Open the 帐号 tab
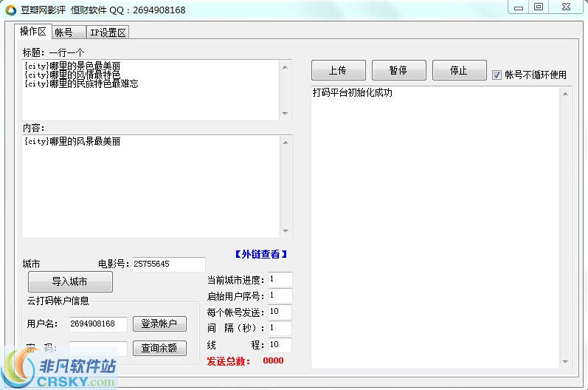The width and height of the screenshot is (588, 390). (69, 32)
